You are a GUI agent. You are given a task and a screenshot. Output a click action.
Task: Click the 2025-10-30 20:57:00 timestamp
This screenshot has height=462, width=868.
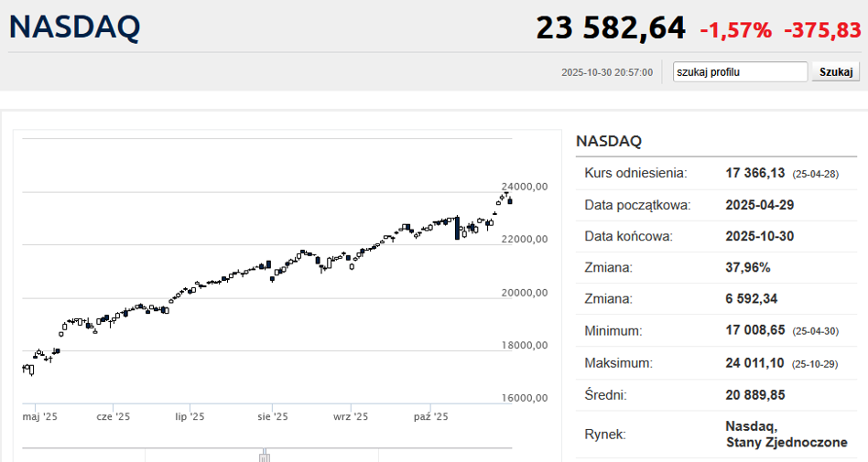[607, 72]
